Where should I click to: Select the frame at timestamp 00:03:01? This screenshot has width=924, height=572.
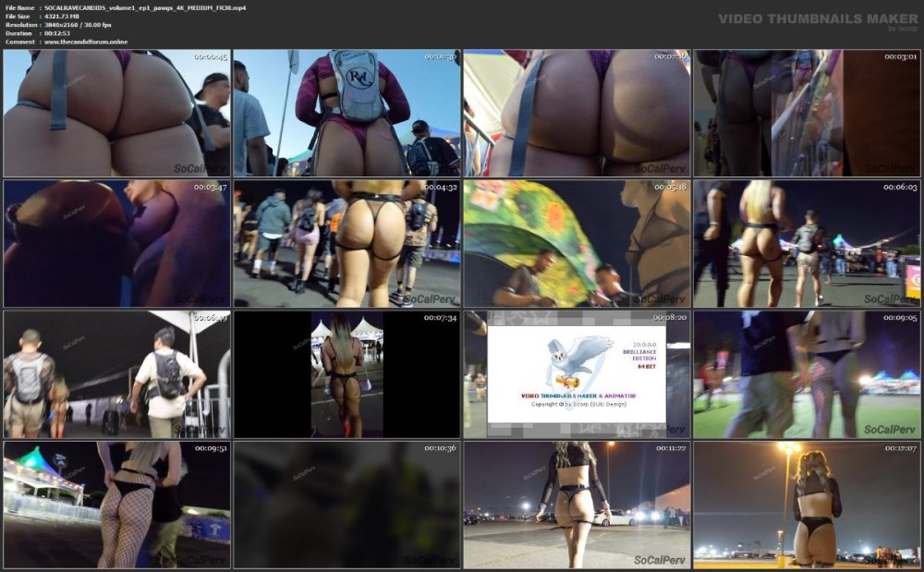tap(807, 113)
